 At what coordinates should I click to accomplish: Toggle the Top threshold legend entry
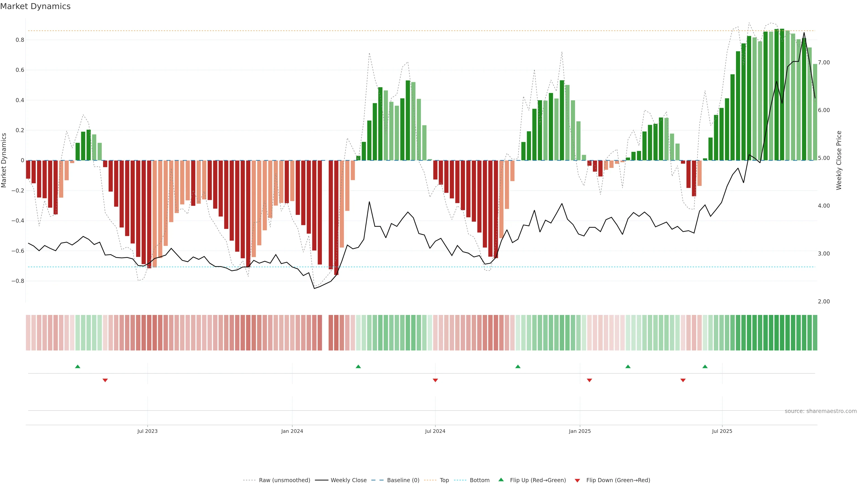tap(444, 480)
